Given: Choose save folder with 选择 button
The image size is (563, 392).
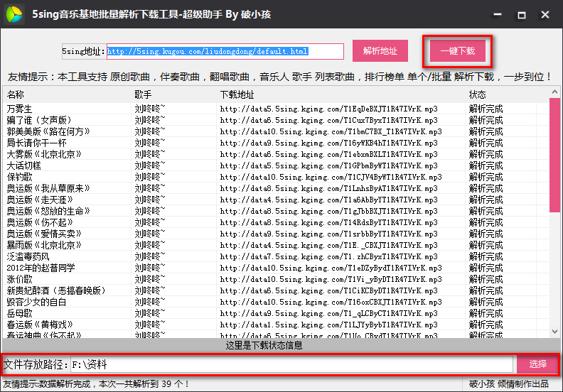Looking at the screenshot, I should 537,364.
